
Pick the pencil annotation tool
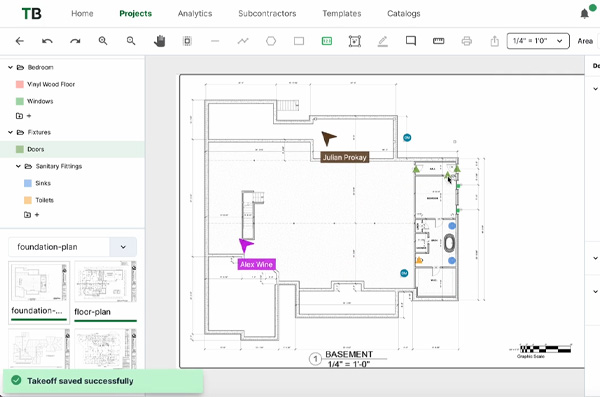tap(383, 41)
